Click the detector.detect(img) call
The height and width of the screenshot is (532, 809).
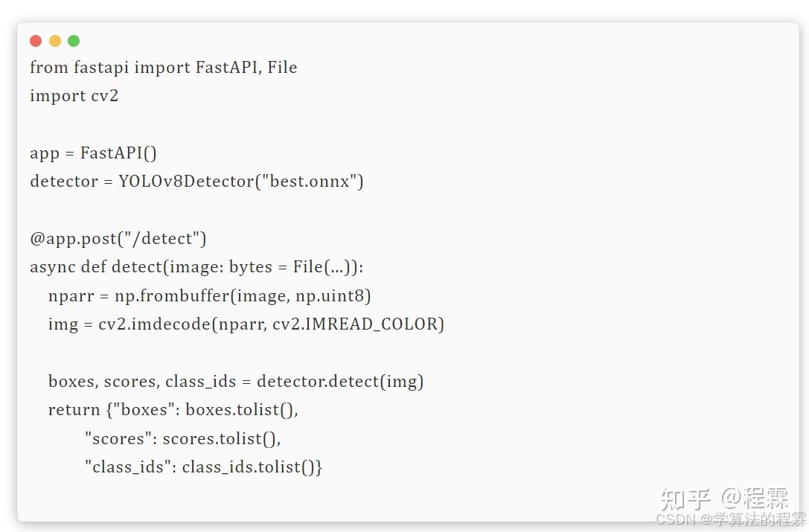340,382
